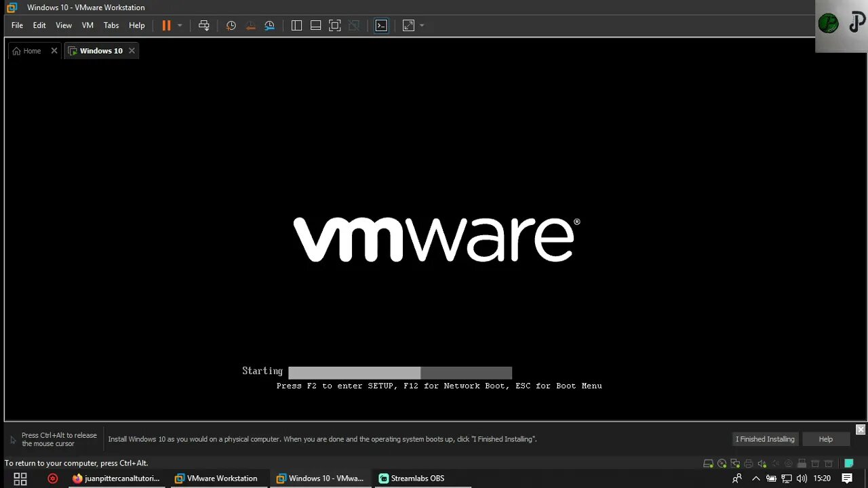Open the Windows Start menu
Screen dimensions: 868x488
[20, 479]
